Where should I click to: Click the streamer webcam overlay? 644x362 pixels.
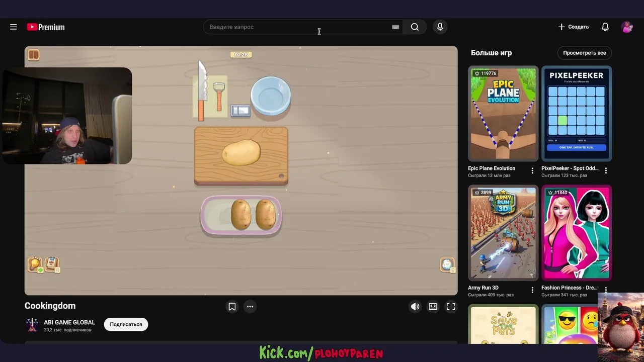67,116
